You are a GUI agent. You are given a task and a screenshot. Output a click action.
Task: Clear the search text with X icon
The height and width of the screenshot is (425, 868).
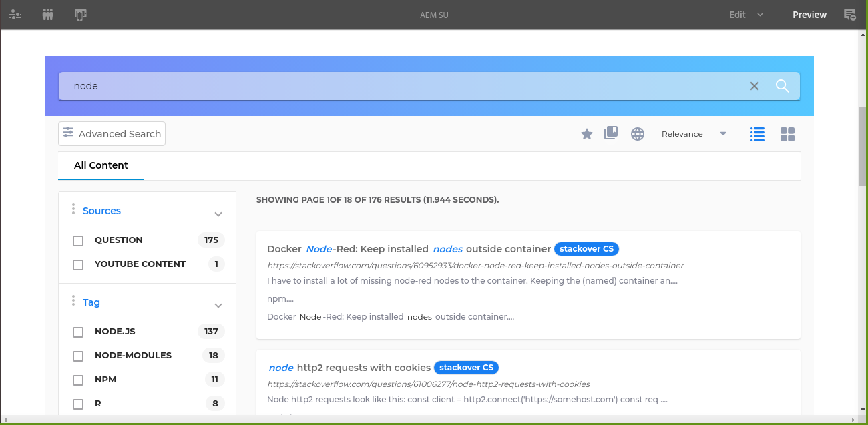pos(754,86)
